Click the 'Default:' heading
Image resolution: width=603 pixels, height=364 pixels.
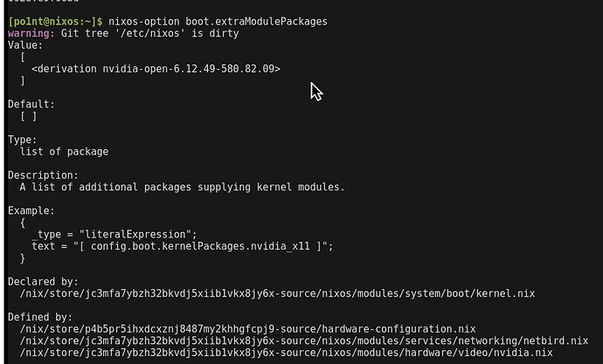point(31,104)
